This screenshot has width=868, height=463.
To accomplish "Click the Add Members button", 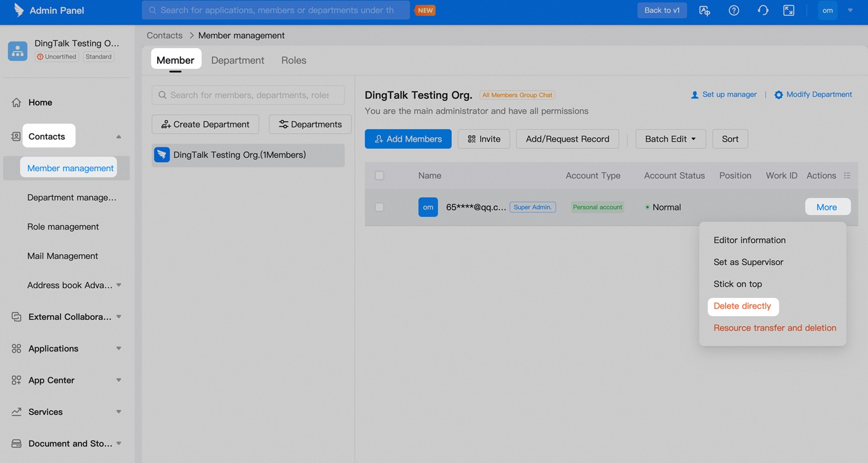I will [408, 139].
